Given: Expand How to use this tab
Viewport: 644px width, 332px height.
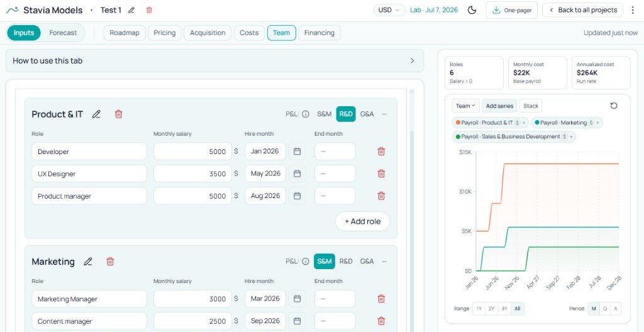Looking at the screenshot, I should click(215, 61).
